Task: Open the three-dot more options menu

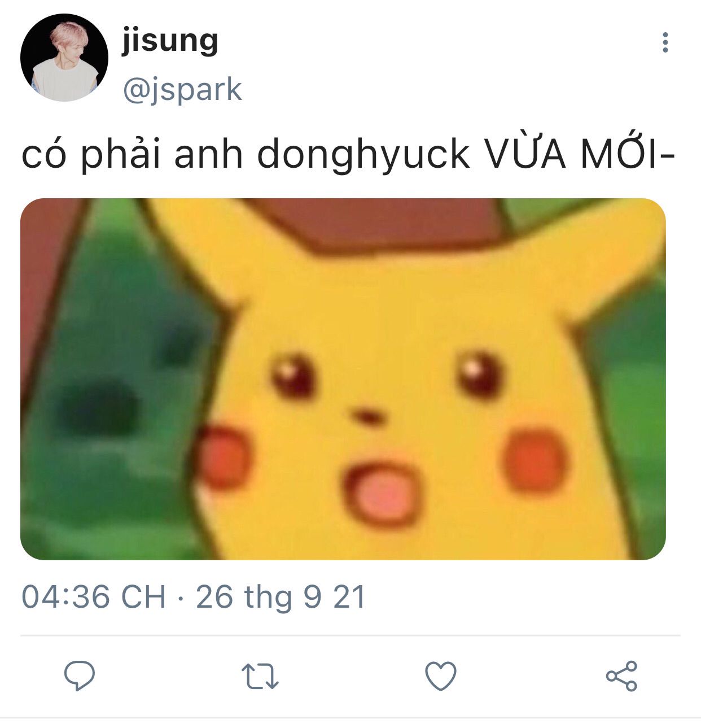Action: 665,42
